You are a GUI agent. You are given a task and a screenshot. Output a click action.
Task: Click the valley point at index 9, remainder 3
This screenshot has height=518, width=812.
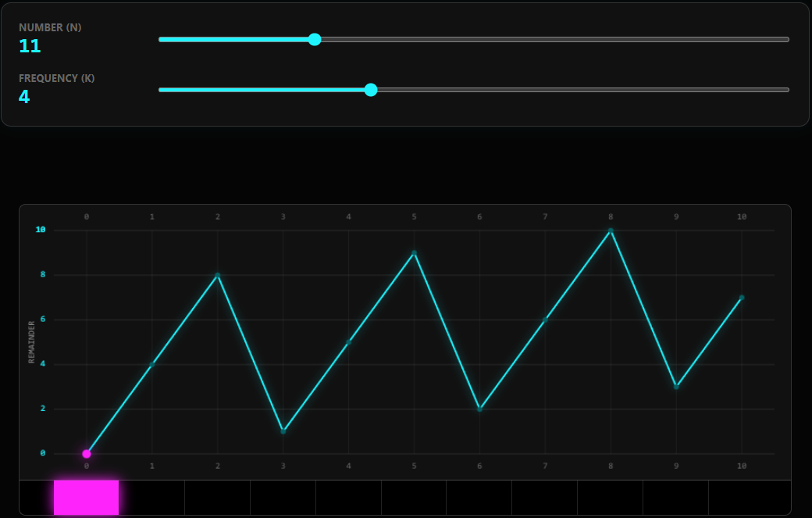[677, 387]
